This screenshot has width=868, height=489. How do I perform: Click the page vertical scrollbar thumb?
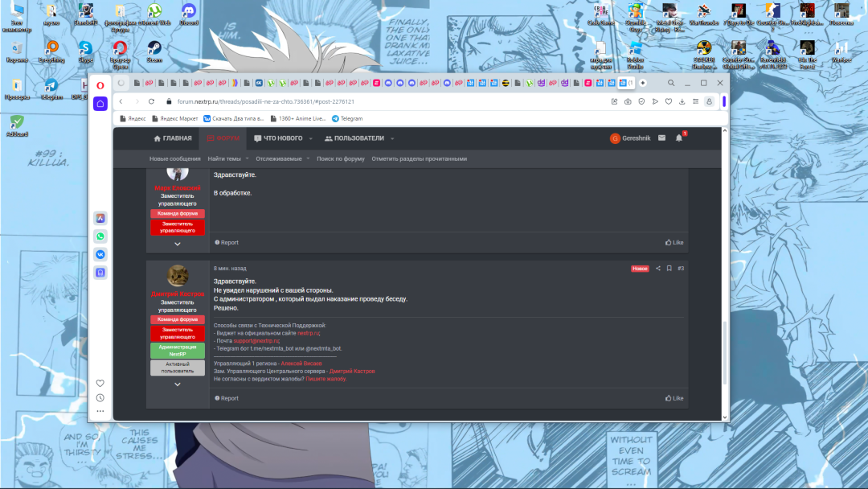click(724, 352)
